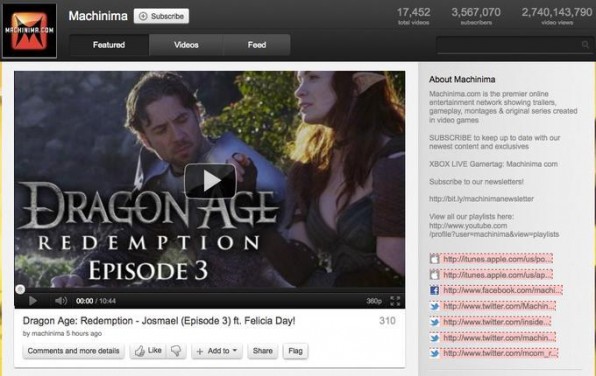Click Twitter icon beside twitter.com/mcom_r link
The height and width of the screenshot is (376, 596).
(x=434, y=354)
